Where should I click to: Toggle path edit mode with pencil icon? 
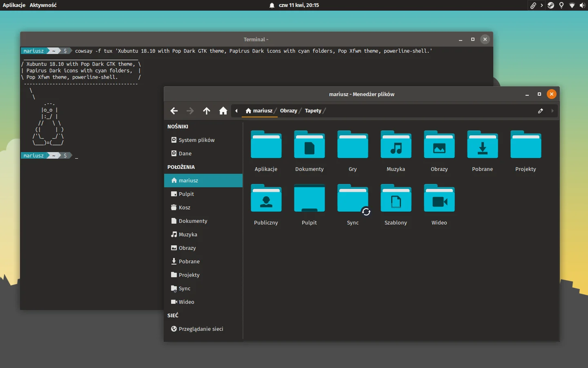541,111
